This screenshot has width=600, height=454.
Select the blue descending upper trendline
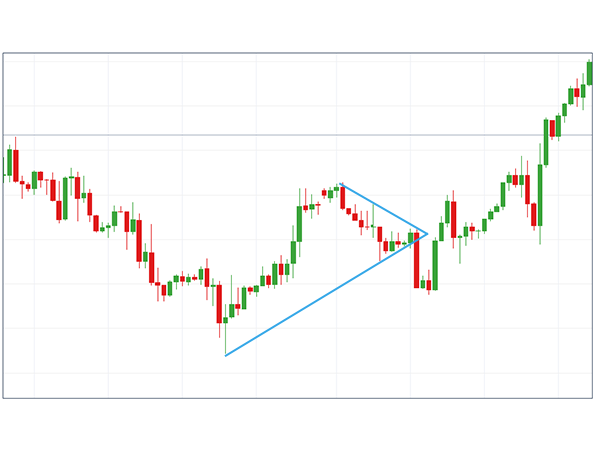[385, 209]
